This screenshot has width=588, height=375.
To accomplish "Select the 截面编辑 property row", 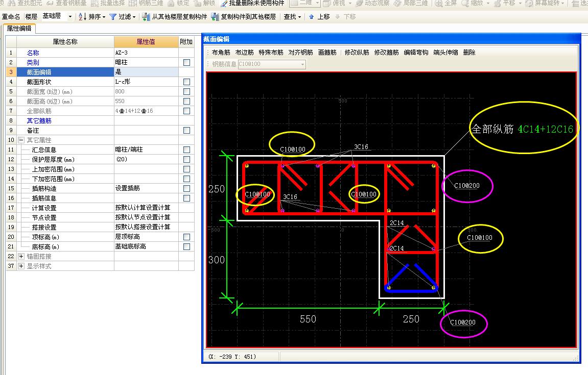I will point(100,72).
